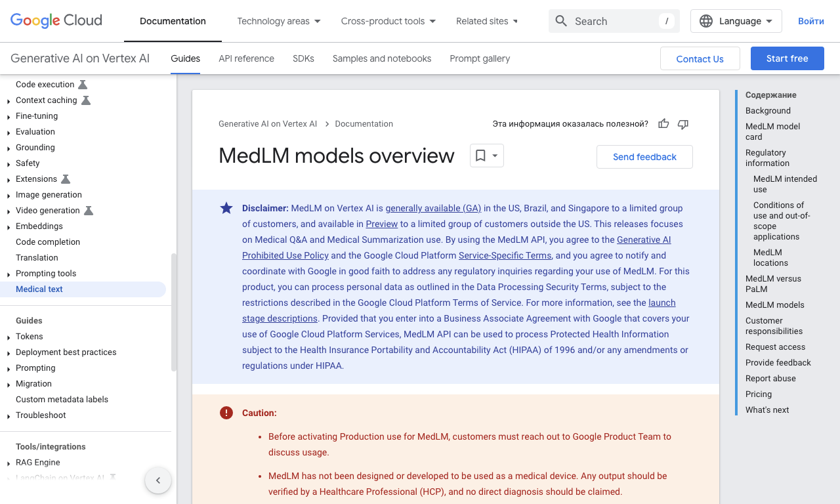Open Custom metadata labels in the sidebar
840x504 pixels.
point(62,400)
